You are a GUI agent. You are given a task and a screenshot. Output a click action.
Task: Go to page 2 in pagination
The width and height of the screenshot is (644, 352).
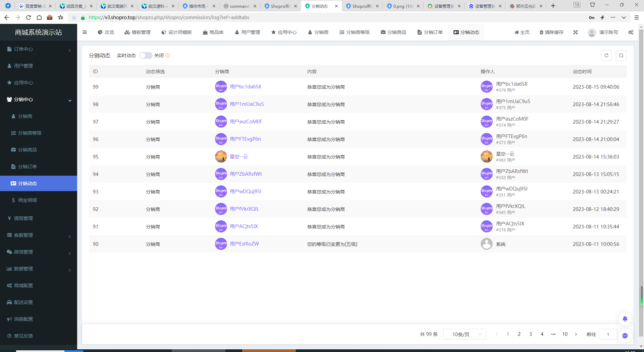(x=519, y=334)
